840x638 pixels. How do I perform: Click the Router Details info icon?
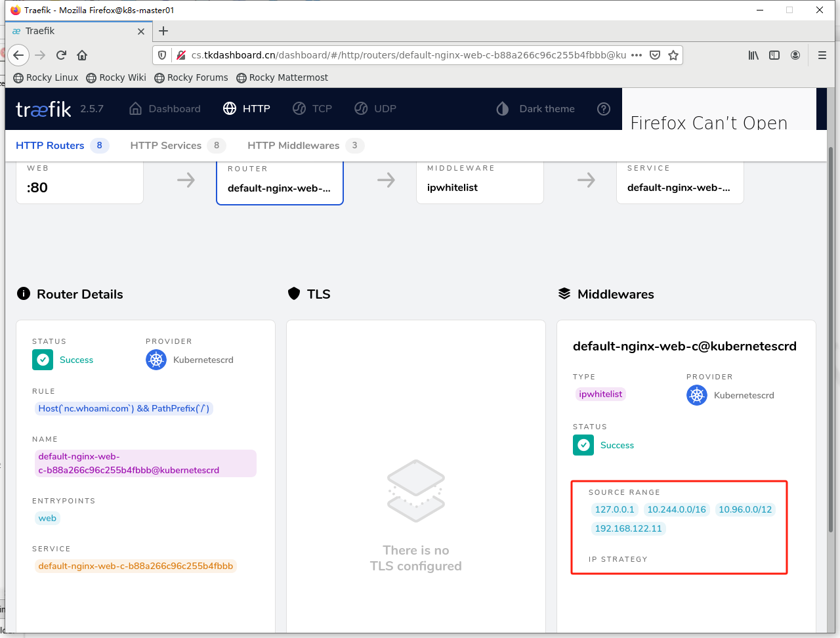(x=24, y=293)
